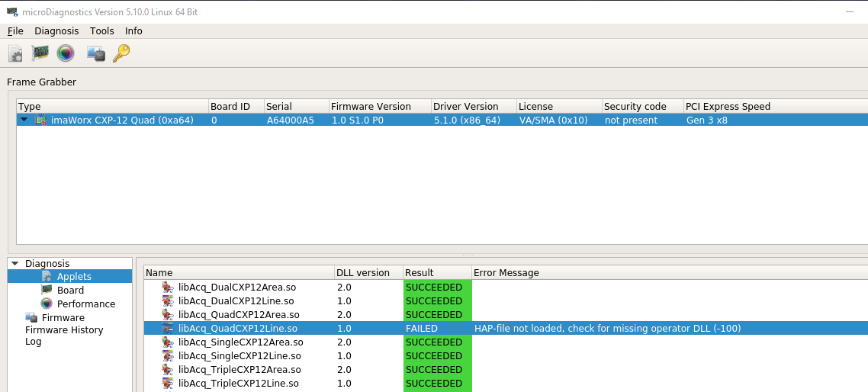
Task: Minimize the microDiagnostics window
Action: coord(849,11)
